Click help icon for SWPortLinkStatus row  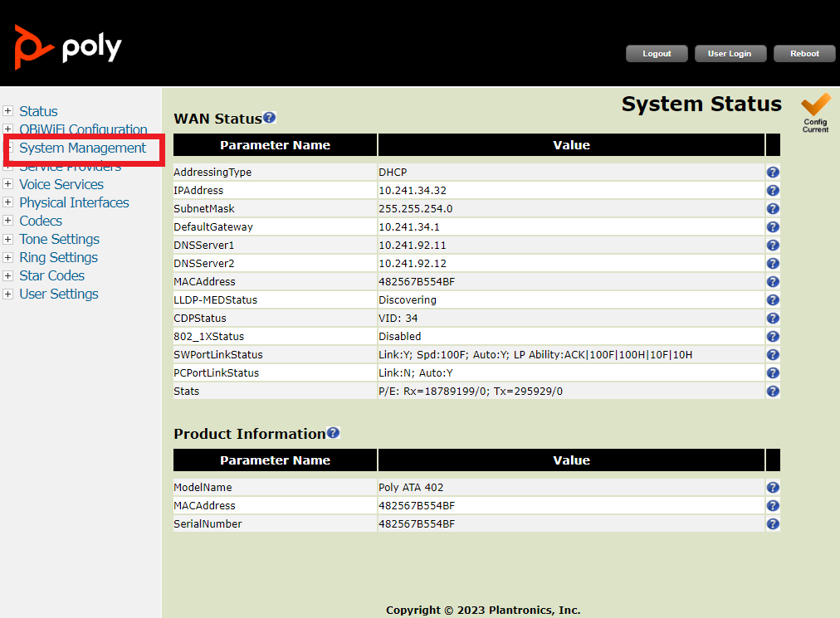pos(773,354)
